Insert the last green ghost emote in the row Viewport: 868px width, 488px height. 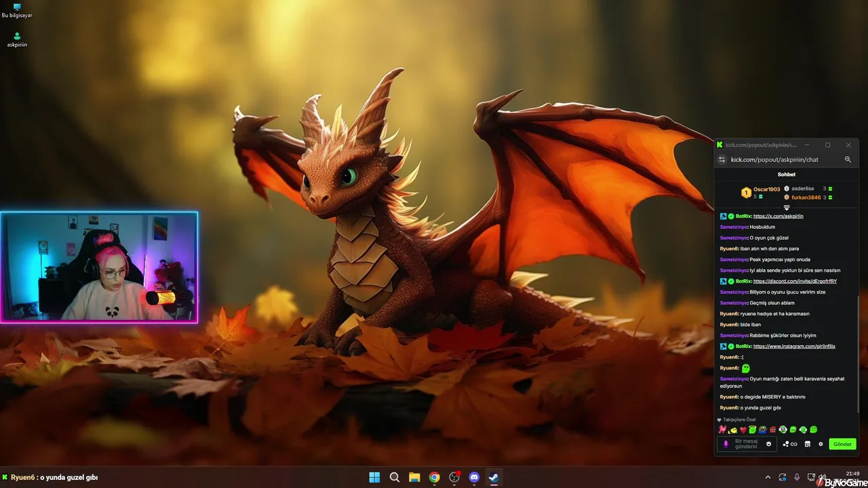[814, 430]
